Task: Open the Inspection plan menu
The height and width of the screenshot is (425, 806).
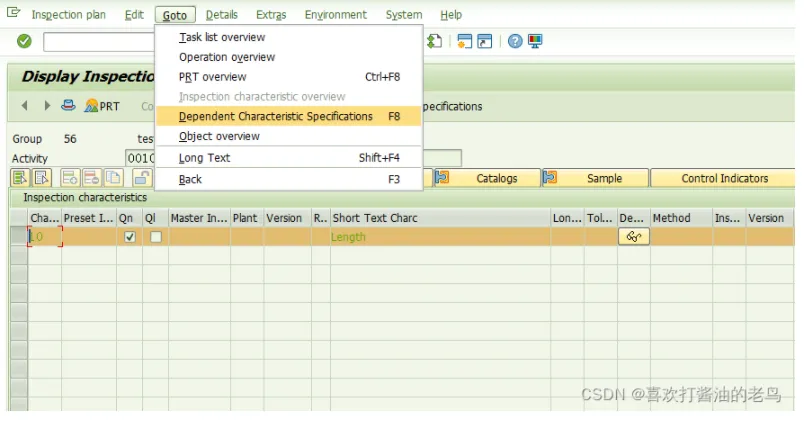Action: click(68, 15)
